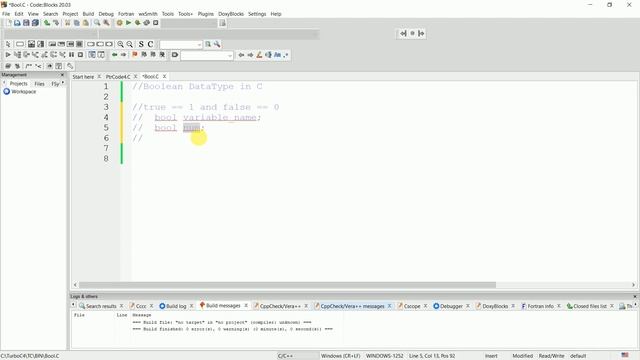Run the program with green play icon
The height and width of the screenshot is (360, 640).
coord(129,23)
